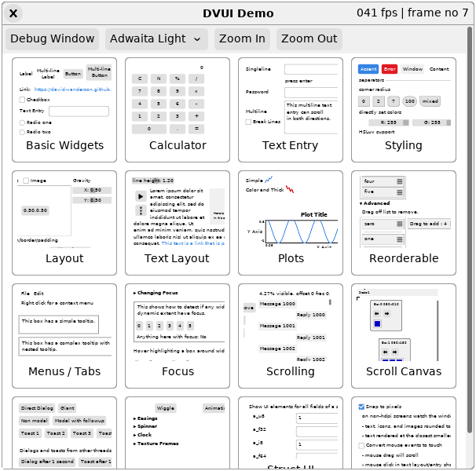
Task: Click the blue zigzag icon beside Simple
Action: (x=269, y=180)
